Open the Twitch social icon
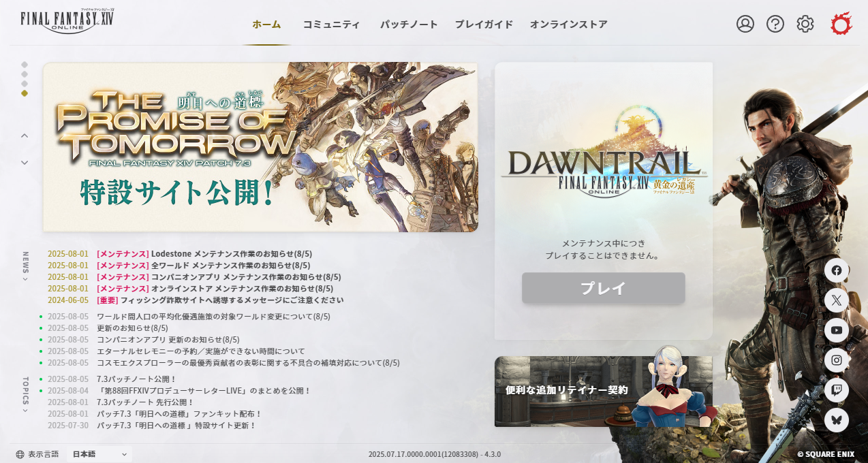868x463 pixels. pos(837,390)
